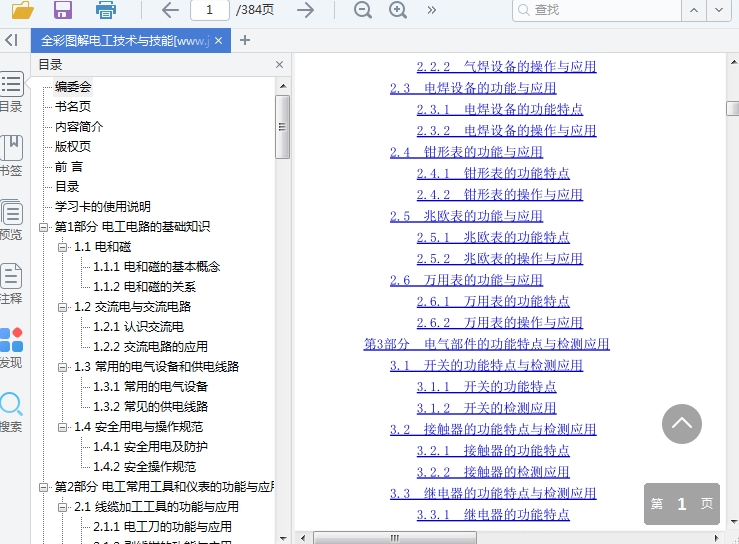Collapse the 1.3 常用的电气设备和供电线路 node
The width and height of the screenshot is (739, 544).
(x=62, y=367)
